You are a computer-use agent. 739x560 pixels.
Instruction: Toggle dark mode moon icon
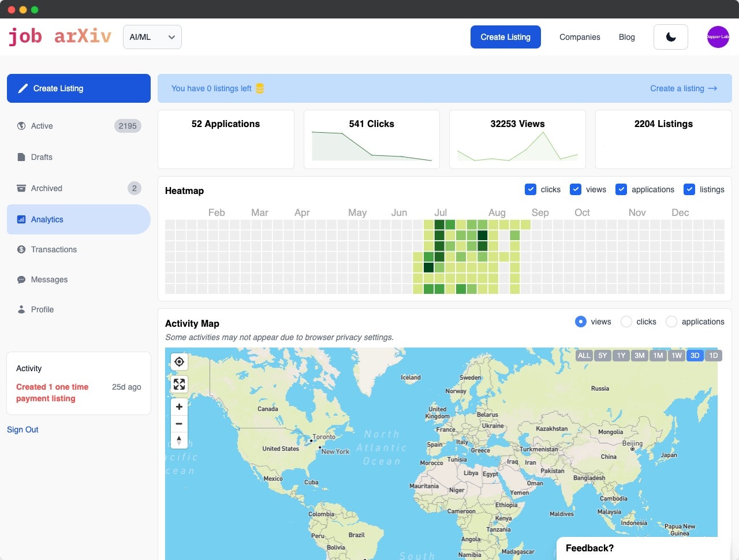671,37
